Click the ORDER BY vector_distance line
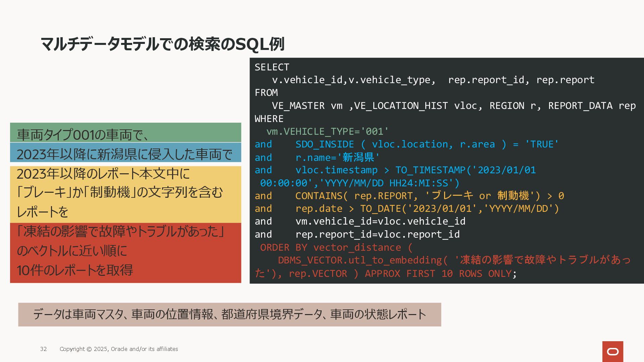 [336, 247]
